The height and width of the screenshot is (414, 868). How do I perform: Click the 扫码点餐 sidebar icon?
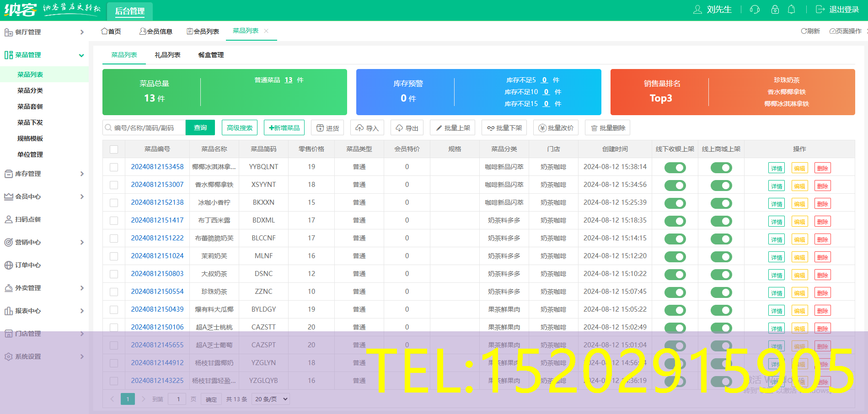(8, 219)
